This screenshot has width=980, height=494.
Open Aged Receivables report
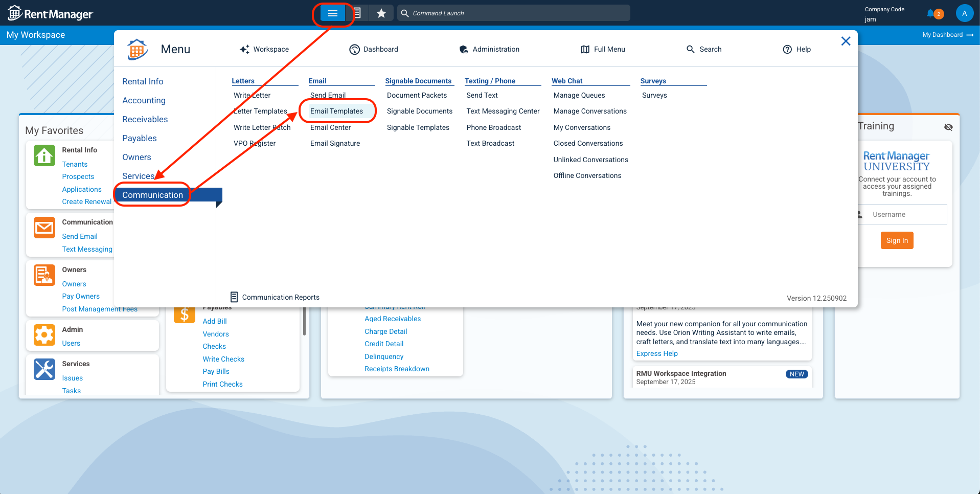click(x=393, y=319)
